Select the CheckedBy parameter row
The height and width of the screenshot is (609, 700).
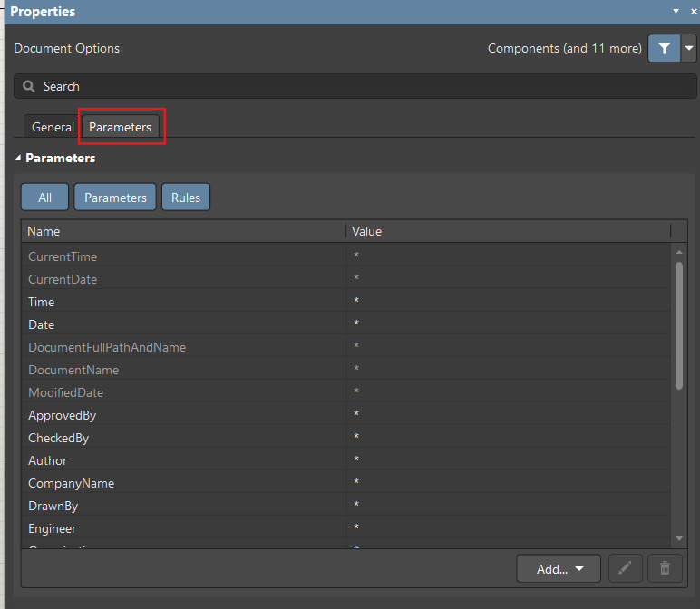(x=346, y=438)
